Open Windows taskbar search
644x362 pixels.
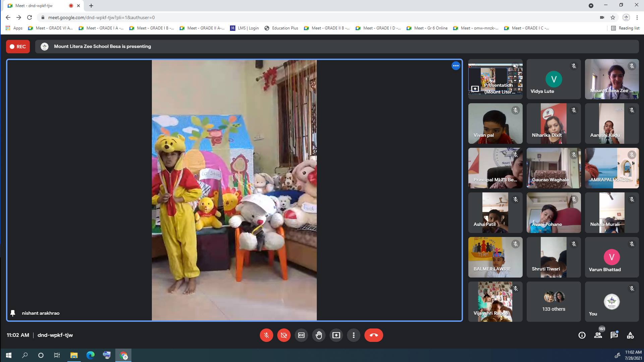tap(25, 355)
